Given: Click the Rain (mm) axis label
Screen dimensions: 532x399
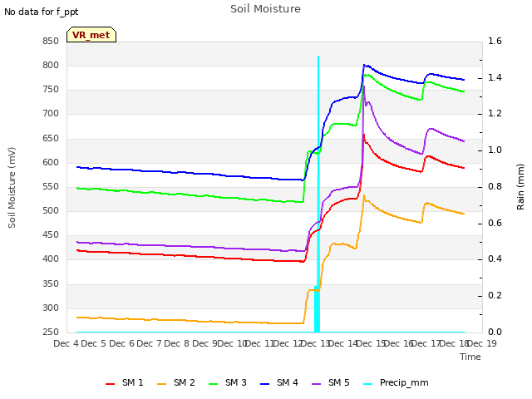Looking at the screenshot, I should tap(520, 187).
